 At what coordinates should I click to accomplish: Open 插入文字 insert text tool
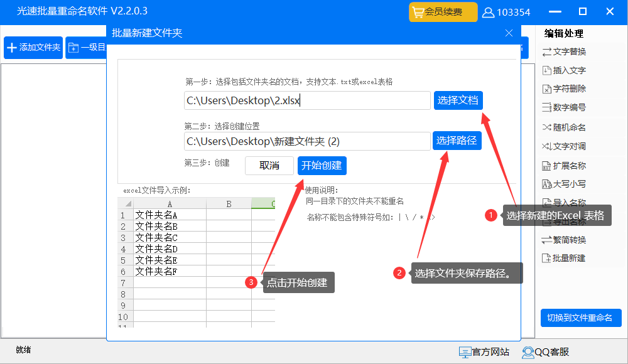tap(565, 70)
